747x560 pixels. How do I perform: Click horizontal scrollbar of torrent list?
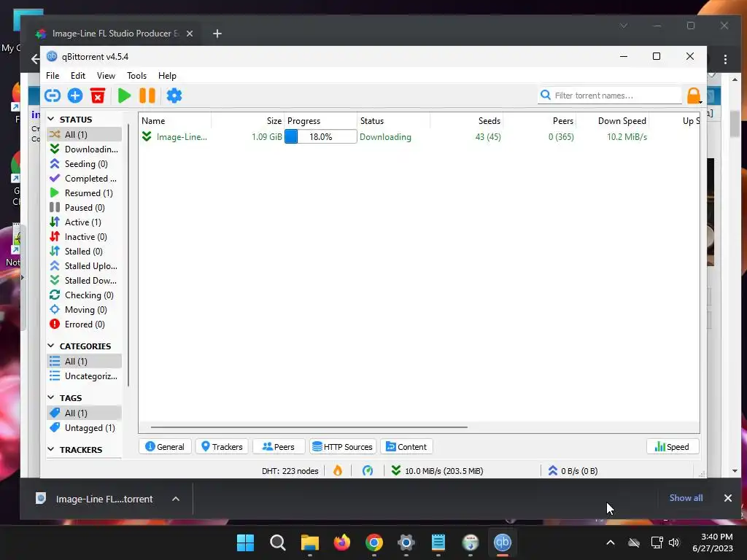(x=309, y=427)
